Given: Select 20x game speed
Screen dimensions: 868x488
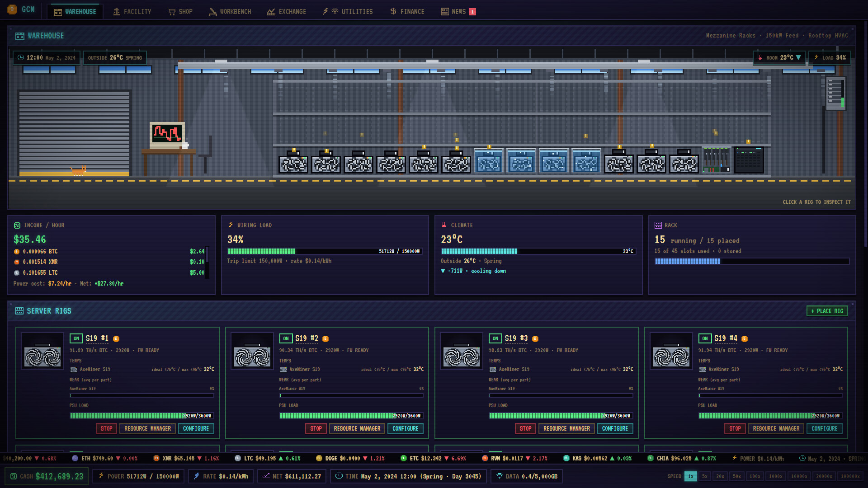Looking at the screenshot, I should click(x=720, y=476).
